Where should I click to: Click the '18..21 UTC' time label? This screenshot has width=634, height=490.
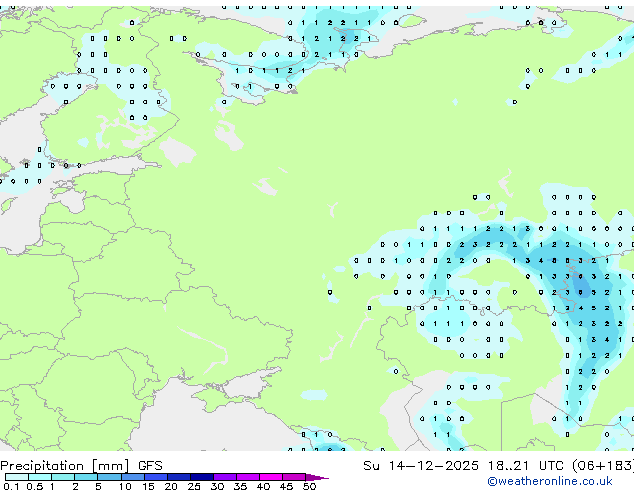pyautogui.click(x=526, y=466)
